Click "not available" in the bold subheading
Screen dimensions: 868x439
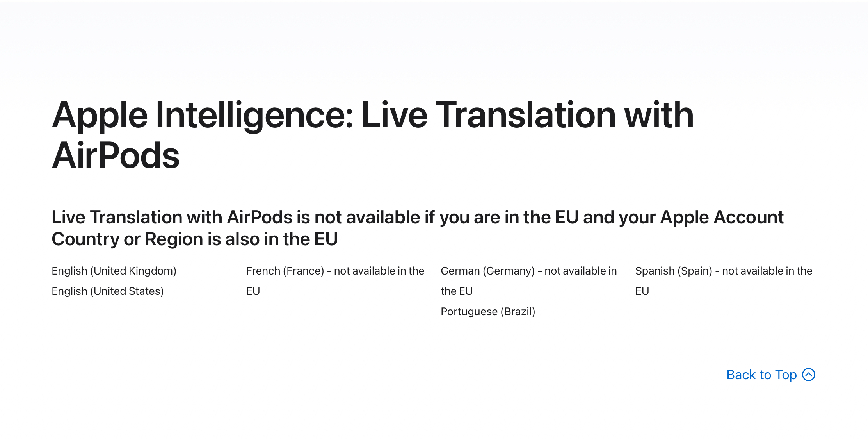coord(367,218)
